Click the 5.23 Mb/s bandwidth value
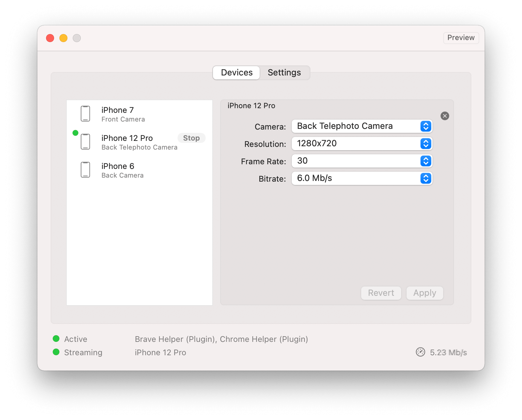Screen dimensions: 522x420 (x=448, y=353)
